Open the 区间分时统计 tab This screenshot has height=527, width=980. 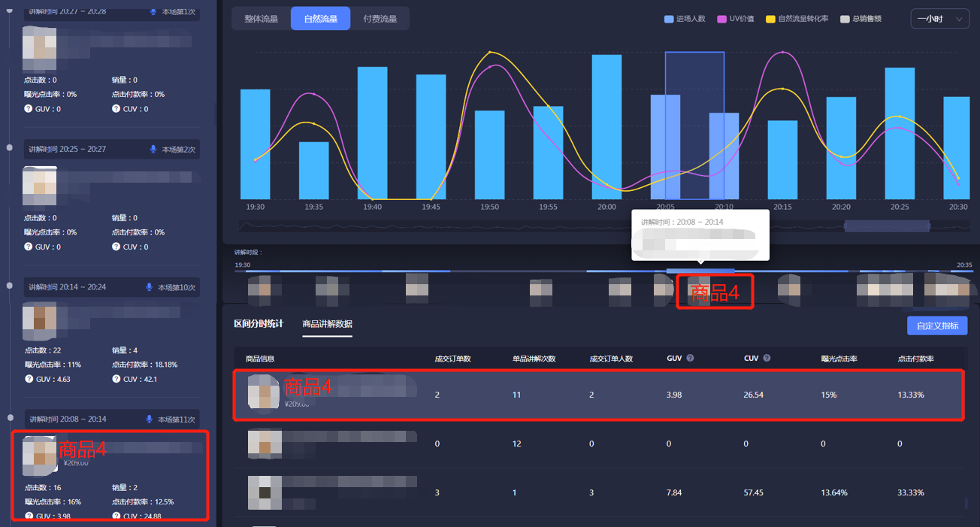[x=259, y=324]
